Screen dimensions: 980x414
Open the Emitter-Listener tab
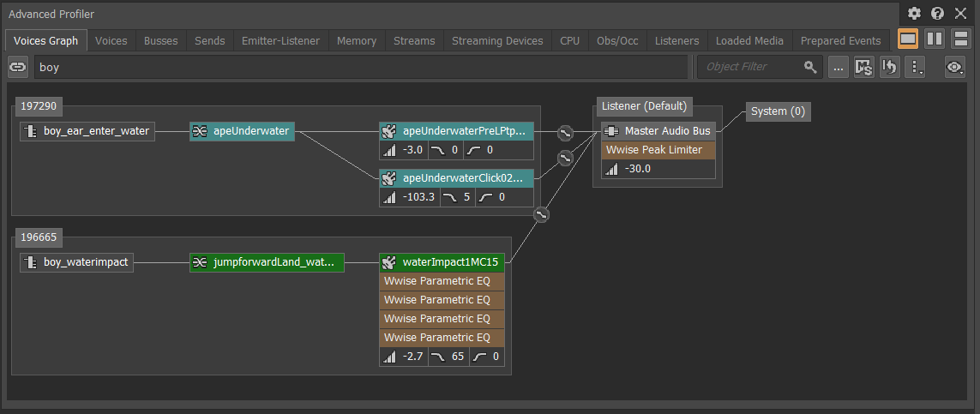tap(280, 40)
